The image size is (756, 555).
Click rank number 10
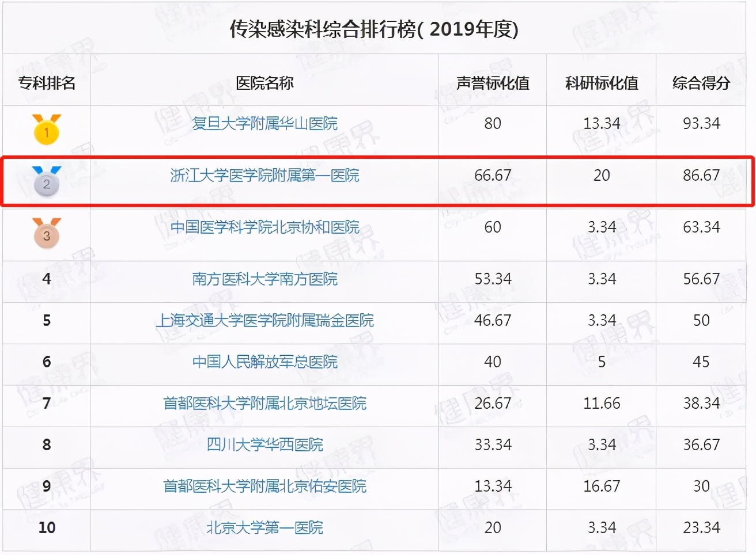(47, 527)
